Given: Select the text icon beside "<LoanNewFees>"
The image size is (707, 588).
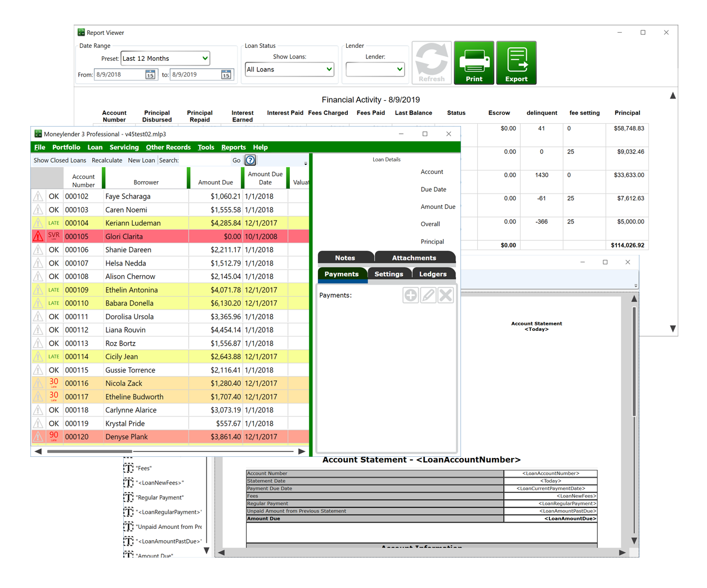Looking at the screenshot, I should click(x=128, y=483).
